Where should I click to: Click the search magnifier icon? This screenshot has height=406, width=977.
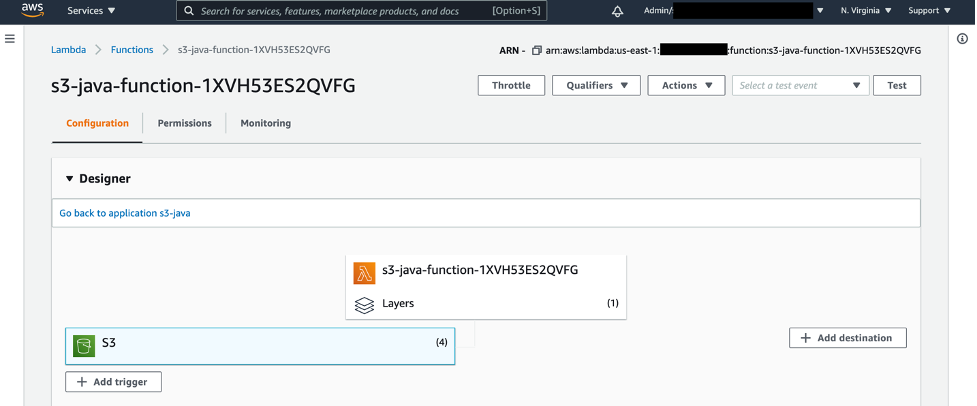pyautogui.click(x=189, y=11)
